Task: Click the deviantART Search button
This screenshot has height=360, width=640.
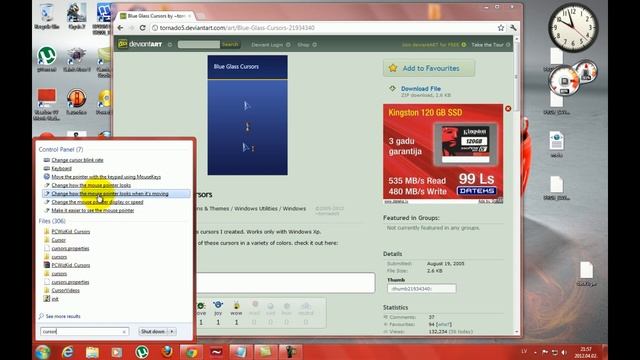Action: pyautogui.click(x=230, y=44)
